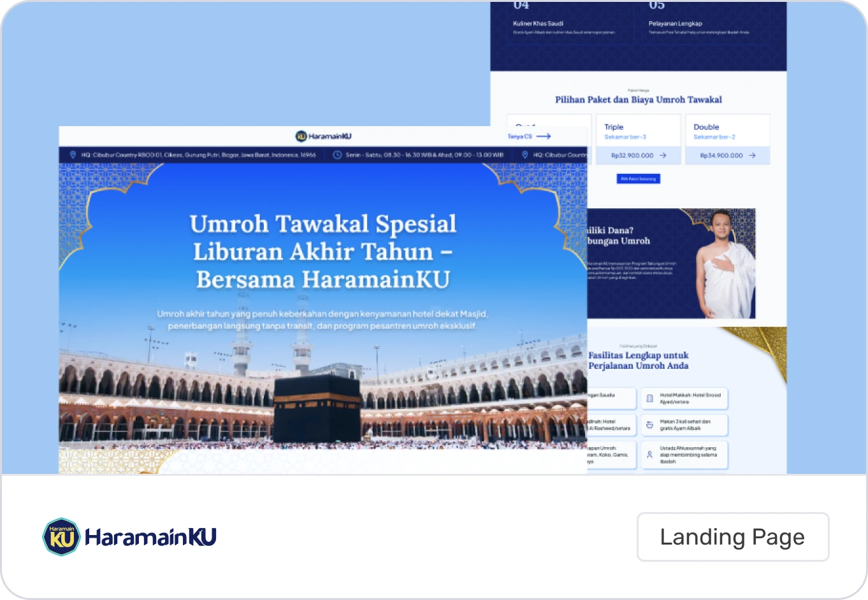Click the Pilihan Paket dan Biaya heading
Screen dimensions: 868x600
(x=638, y=100)
